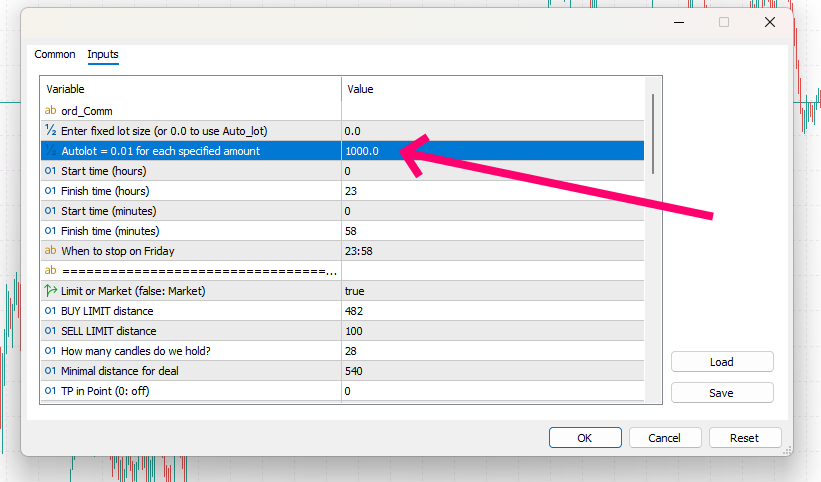Viewport: 821px width, 482px height.
Task: Select the SELL LIMIT distance value 100
Action: coord(490,331)
